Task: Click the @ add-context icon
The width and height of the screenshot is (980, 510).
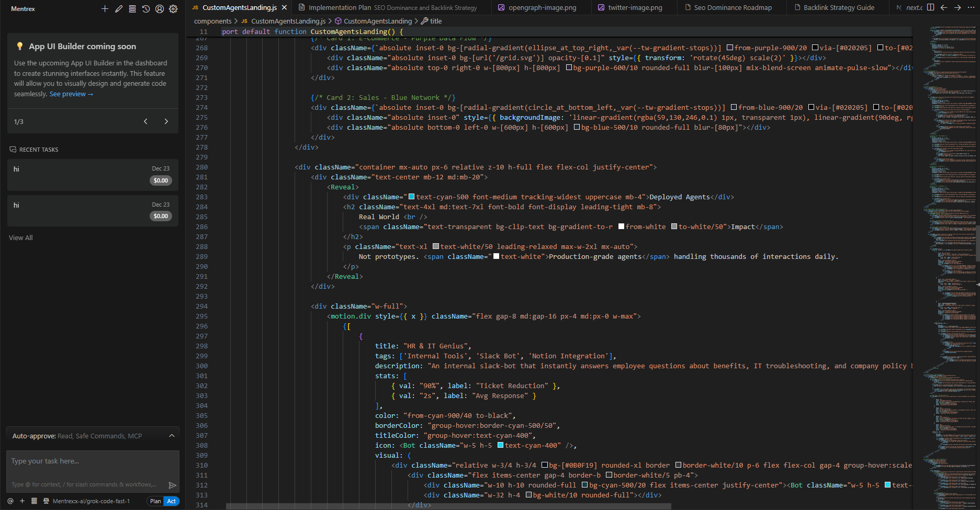Action: [10, 501]
